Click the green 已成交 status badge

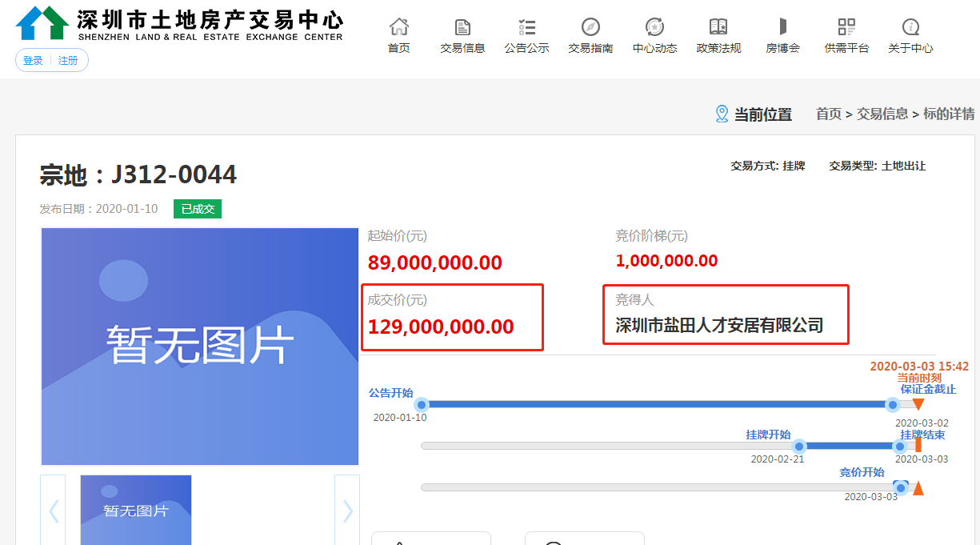tap(198, 209)
